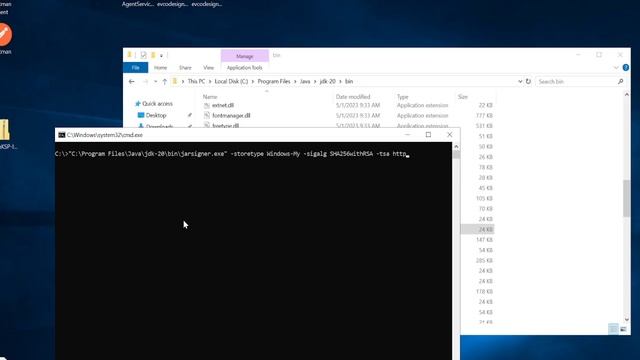640x360 pixels.
Task: Open the Application Tools tab
Action: pos(244,67)
